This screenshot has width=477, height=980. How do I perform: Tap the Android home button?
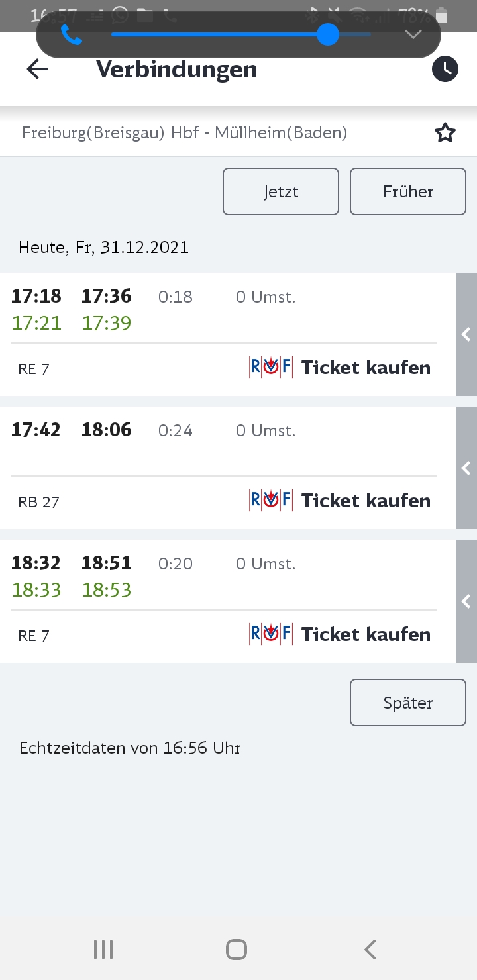click(237, 950)
